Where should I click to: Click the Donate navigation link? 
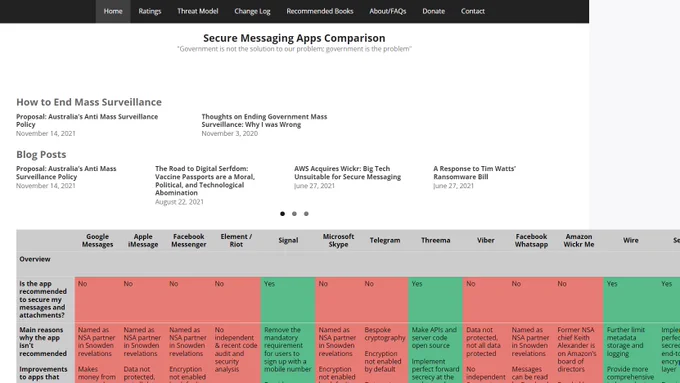[433, 11]
